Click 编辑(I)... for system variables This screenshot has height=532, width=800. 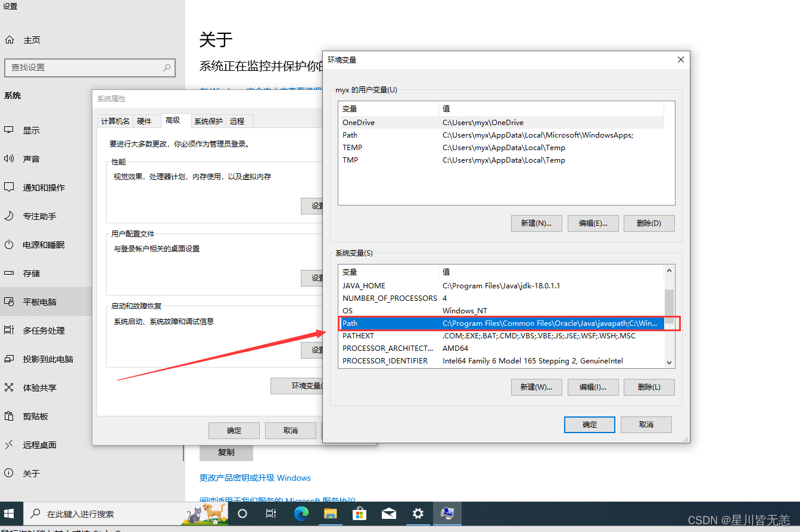[x=593, y=387]
